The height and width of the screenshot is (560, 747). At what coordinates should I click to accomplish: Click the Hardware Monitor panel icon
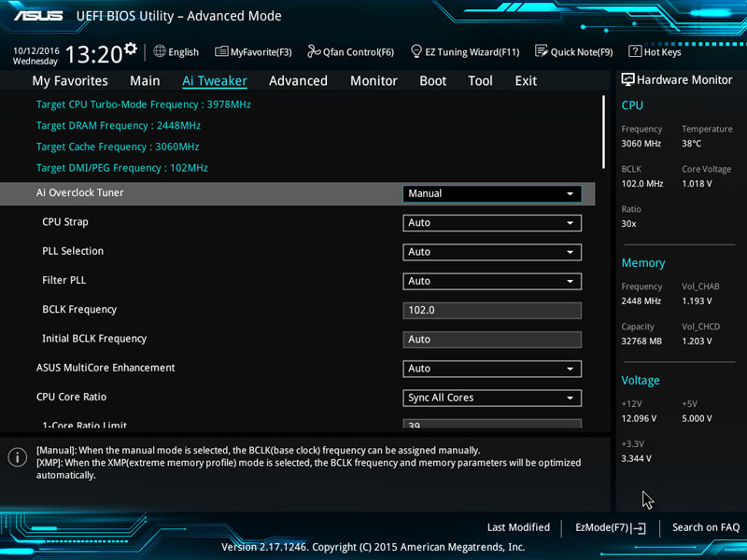627,80
